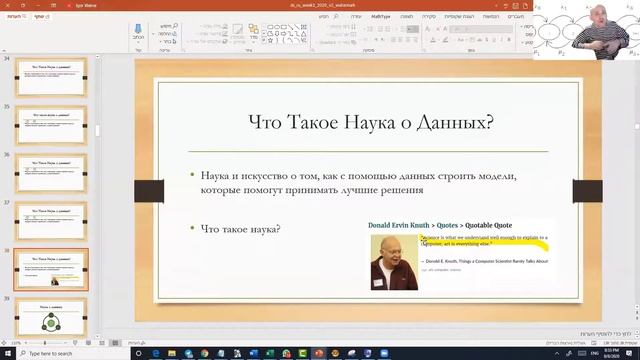640x360 pixels.
Task: Switch to Slide Sorter view icon
Action: coord(102,343)
